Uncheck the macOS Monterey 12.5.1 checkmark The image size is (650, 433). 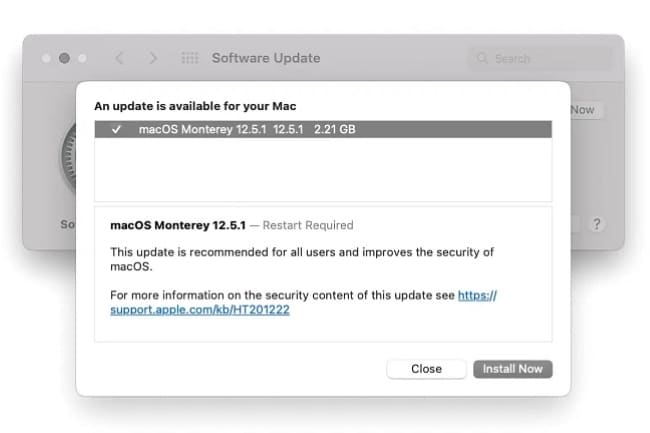[x=116, y=129]
